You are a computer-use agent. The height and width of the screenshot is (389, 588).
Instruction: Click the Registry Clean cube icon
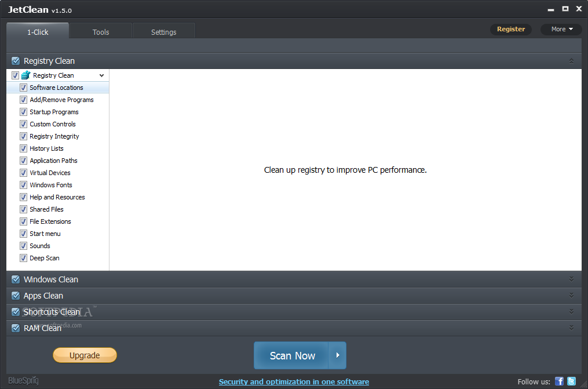tap(25, 75)
